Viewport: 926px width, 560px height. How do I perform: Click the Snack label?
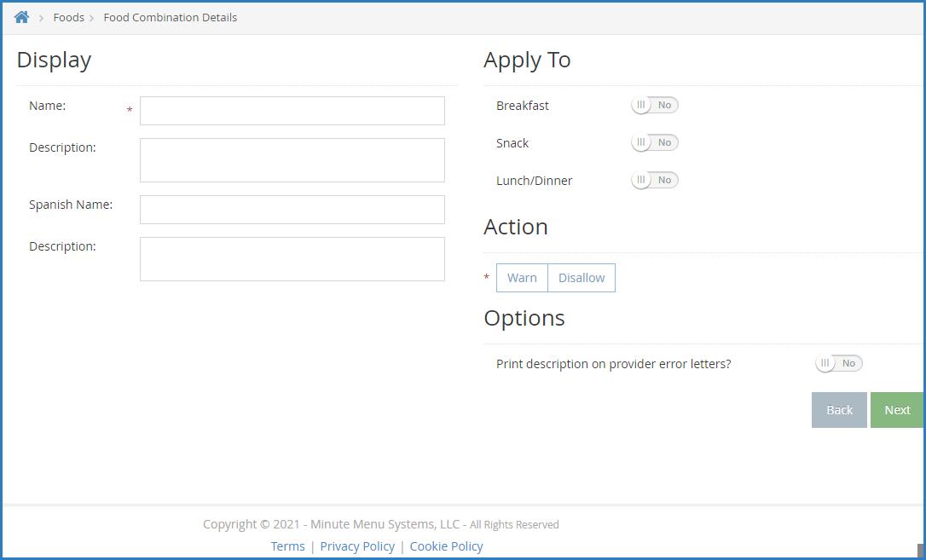click(512, 143)
